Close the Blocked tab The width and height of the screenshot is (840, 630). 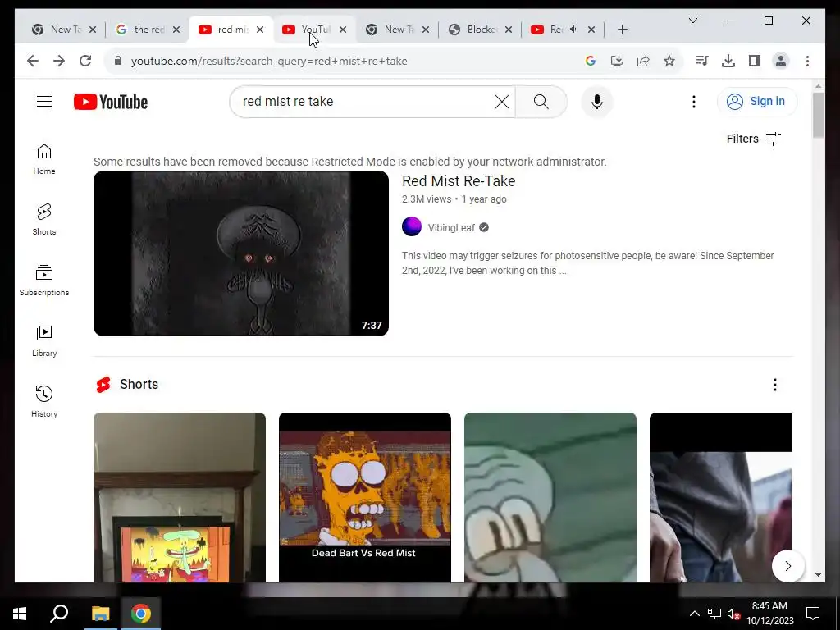pyautogui.click(x=509, y=30)
